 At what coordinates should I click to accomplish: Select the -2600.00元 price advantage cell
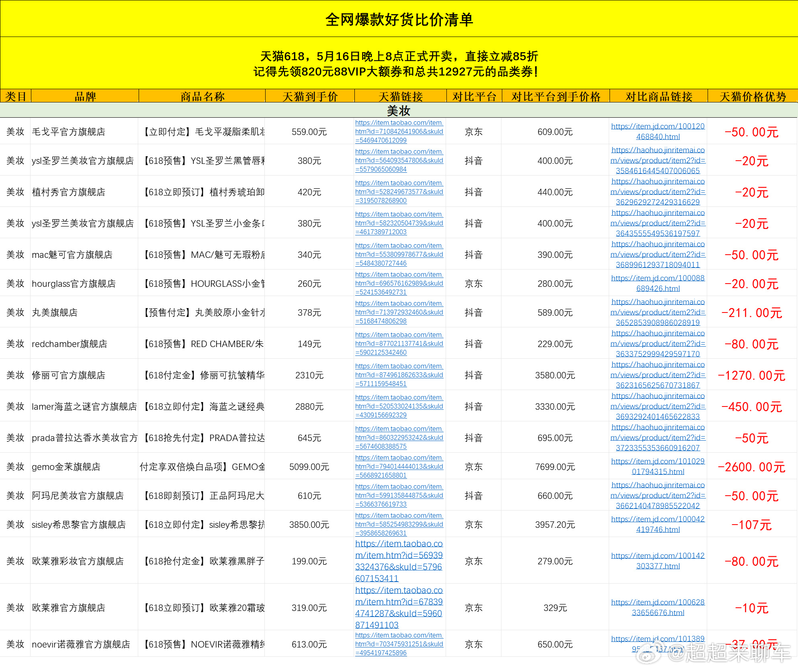point(752,467)
